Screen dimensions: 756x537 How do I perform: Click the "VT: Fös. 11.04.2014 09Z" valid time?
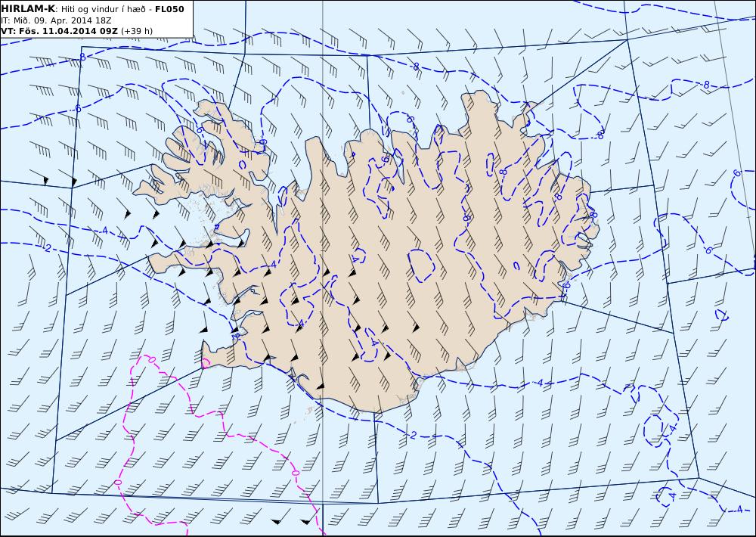(x=59, y=31)
